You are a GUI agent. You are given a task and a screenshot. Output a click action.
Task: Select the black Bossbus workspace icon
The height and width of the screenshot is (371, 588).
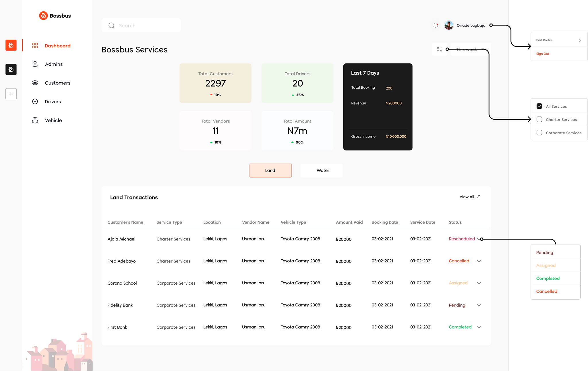tap(11, 69)
